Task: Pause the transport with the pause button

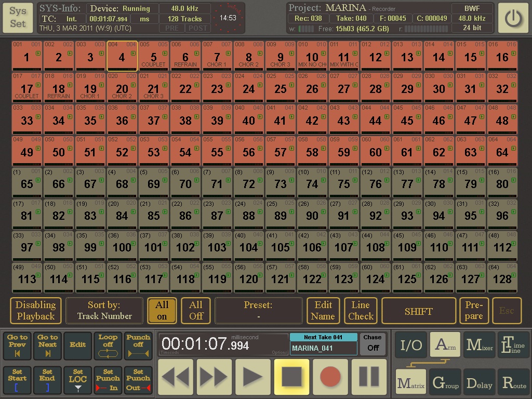Action: (369, 377)
